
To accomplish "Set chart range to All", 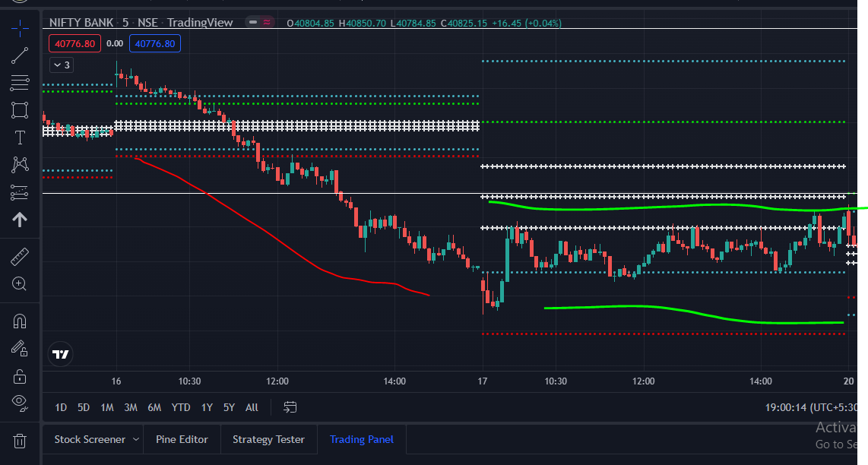I will (x=252, y=407).
